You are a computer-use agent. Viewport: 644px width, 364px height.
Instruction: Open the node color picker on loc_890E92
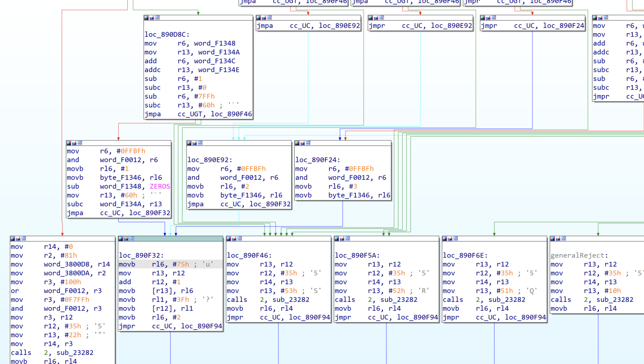(188, 143)
